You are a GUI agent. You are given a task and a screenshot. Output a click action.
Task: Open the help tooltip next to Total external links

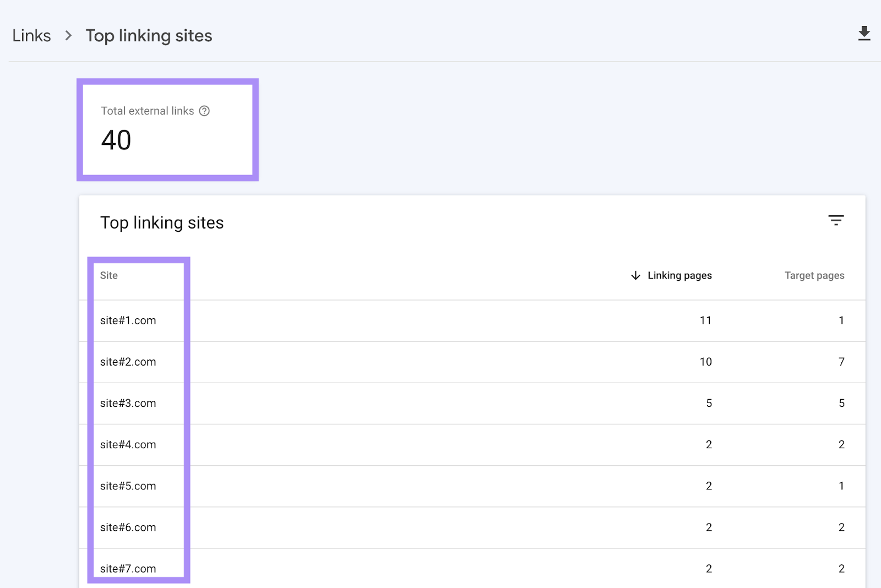coord(204,111)
